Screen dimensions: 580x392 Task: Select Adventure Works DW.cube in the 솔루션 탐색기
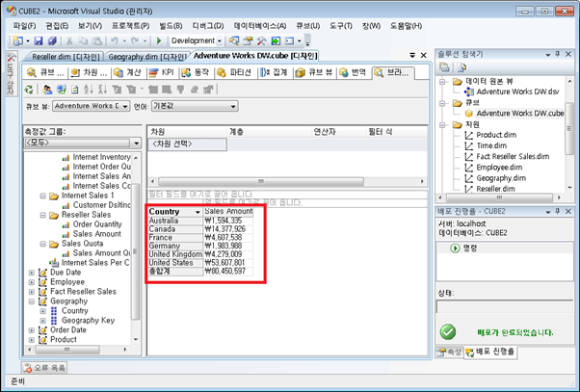point(519,113)
